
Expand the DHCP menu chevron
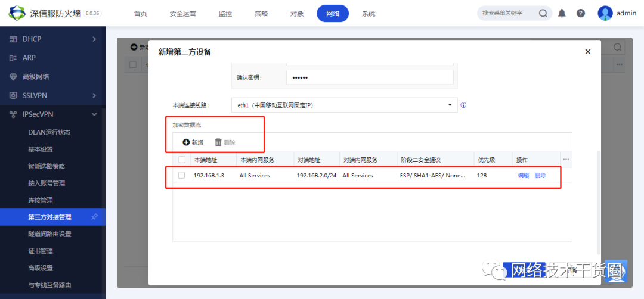point(94,39)
